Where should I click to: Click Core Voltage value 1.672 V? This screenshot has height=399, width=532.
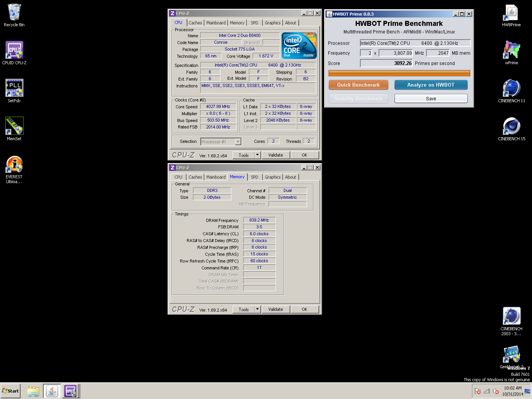pyautogui.click(x=266, y=56)
